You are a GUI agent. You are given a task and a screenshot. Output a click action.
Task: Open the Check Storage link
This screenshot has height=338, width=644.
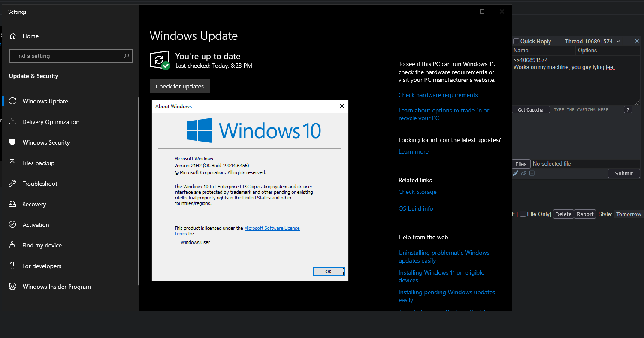point(417,192)
